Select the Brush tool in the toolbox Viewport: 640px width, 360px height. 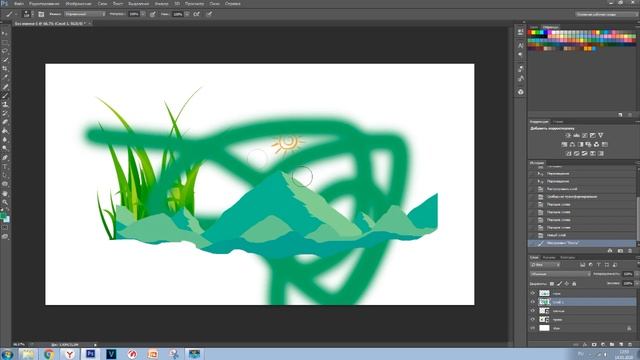[5, 96]
